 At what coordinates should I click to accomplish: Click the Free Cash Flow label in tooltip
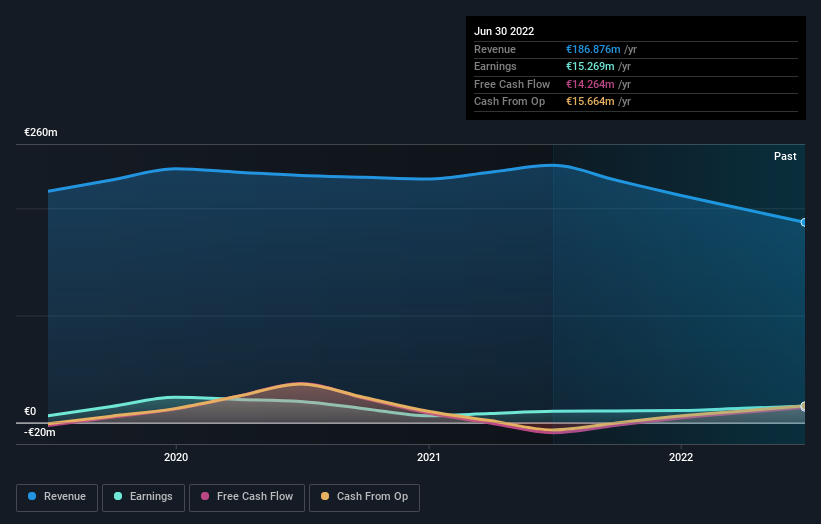point(512,84)
